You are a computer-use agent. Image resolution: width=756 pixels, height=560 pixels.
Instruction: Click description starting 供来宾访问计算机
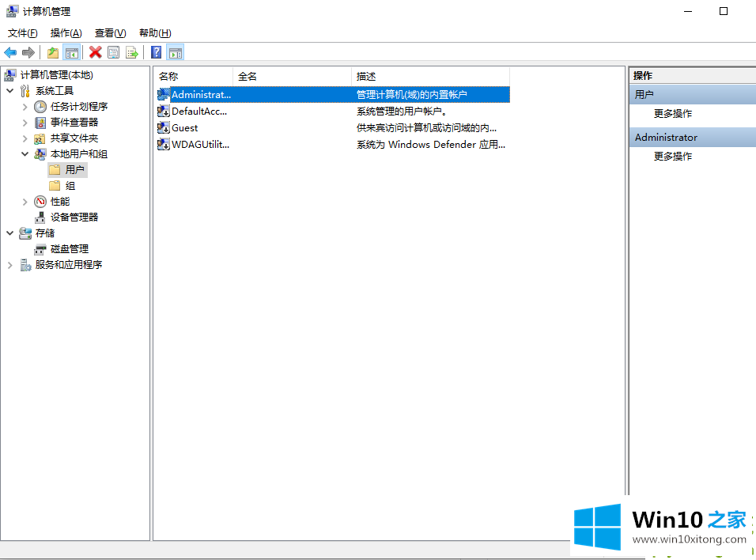426,128
